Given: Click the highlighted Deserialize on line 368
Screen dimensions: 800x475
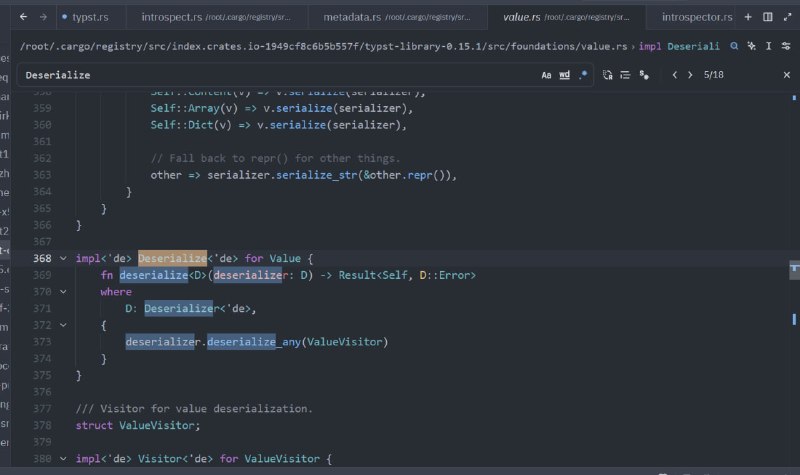Looking at the screenshot, I should [x=172, y=258].
